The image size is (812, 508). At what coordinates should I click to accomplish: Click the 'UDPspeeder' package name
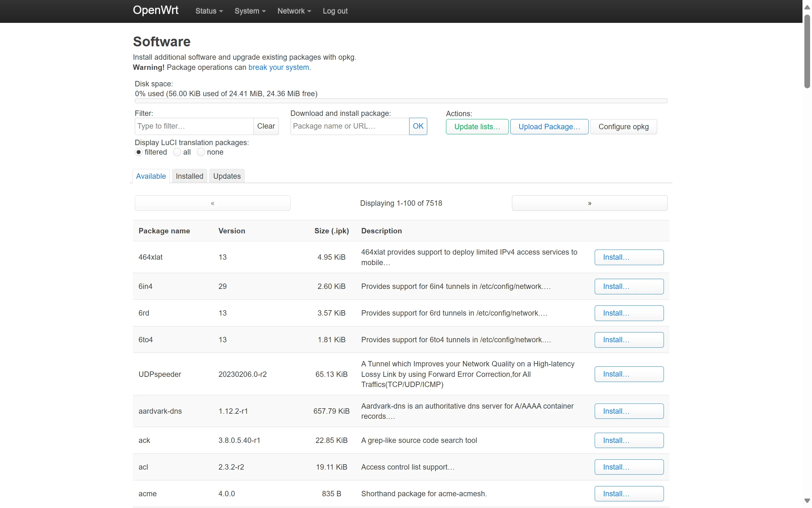(160, 374)
